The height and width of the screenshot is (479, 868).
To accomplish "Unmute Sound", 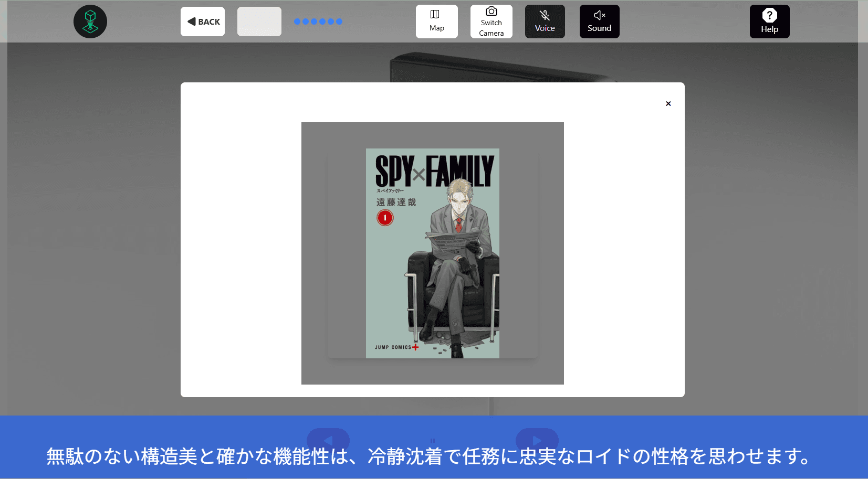I will coord(600,22).
